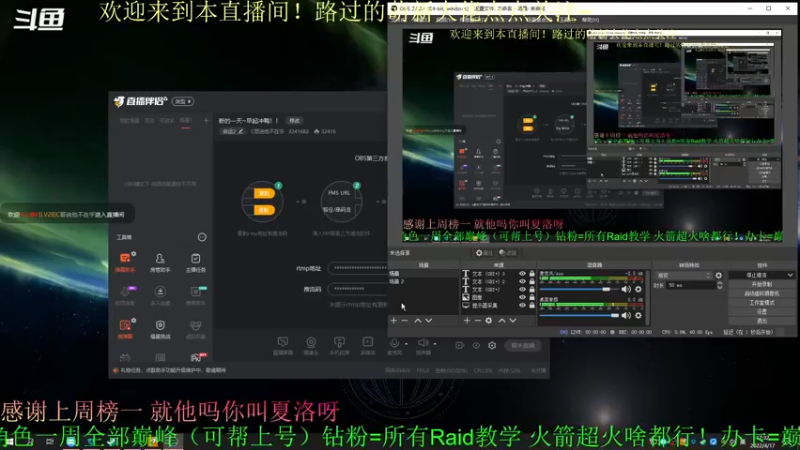
Task: Click 启动虚拟摄像机 in OBS controls
Action: point(762,293)
